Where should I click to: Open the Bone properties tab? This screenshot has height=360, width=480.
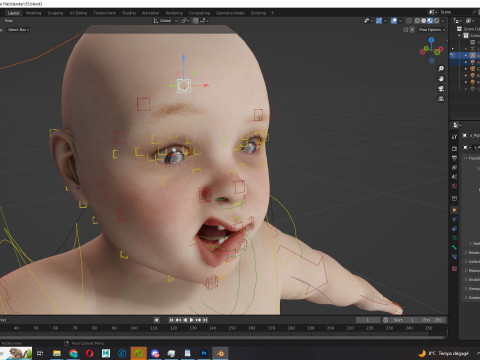pos(454,247)
